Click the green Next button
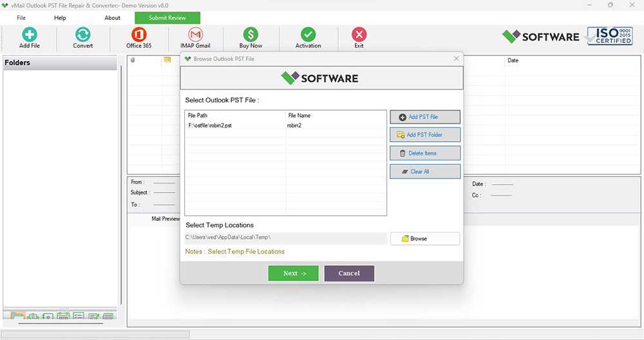The width and height of the screenshot is (644, 340). [x=293, y=274]
